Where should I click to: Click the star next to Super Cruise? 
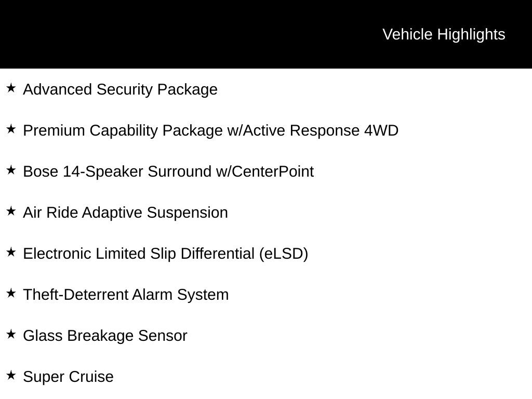click(x=11, y=376)
